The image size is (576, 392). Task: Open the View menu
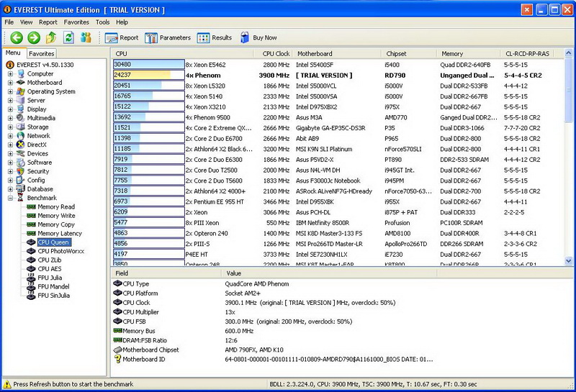pos(26,22)
